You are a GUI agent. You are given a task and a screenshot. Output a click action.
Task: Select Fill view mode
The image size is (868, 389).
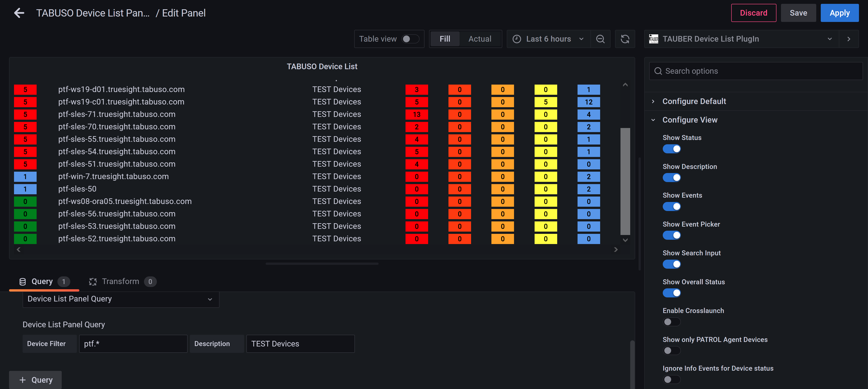(444, 39)
